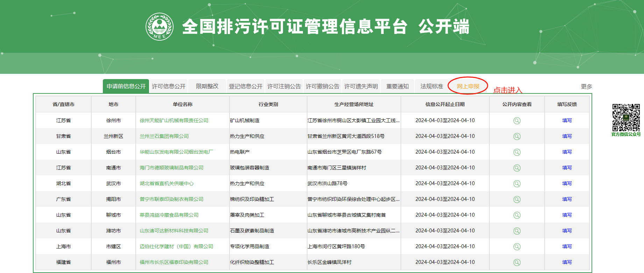Image resolution: width=644 pixels, height=273 pixels.
Task: Go to the 法规标准 tab
Action: coord(432,86)
